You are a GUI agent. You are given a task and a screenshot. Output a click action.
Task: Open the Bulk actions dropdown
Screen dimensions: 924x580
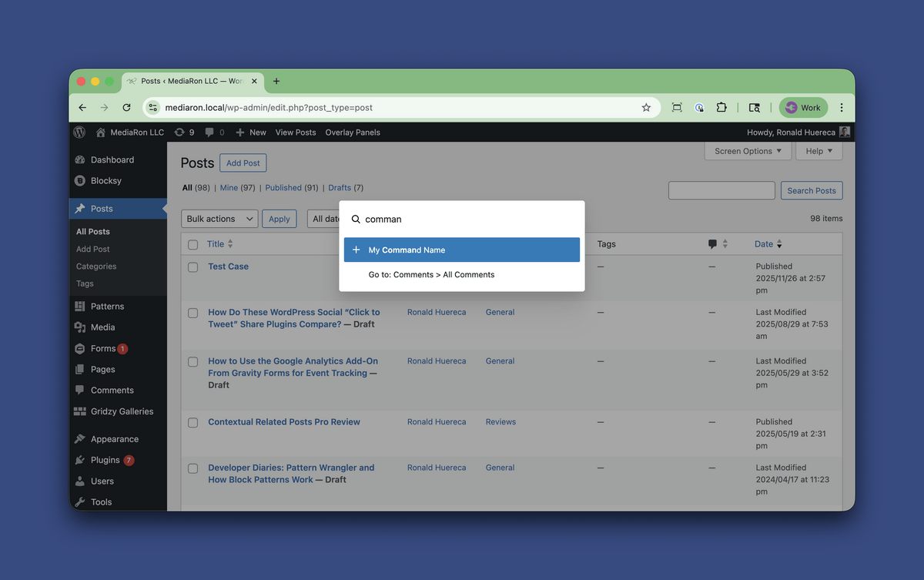[x=219, y=219]
